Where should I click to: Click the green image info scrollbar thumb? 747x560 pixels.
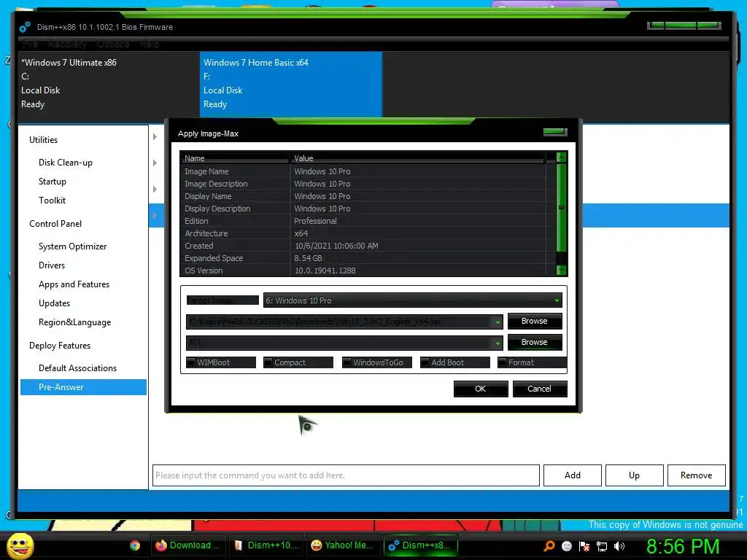[561, 208]
